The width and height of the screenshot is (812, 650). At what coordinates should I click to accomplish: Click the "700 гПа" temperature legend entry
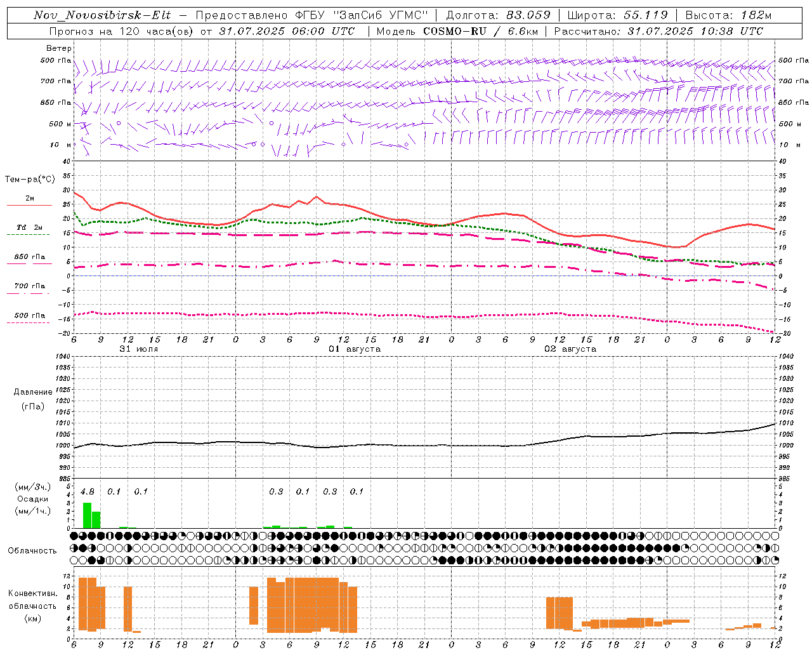point(30,286)
